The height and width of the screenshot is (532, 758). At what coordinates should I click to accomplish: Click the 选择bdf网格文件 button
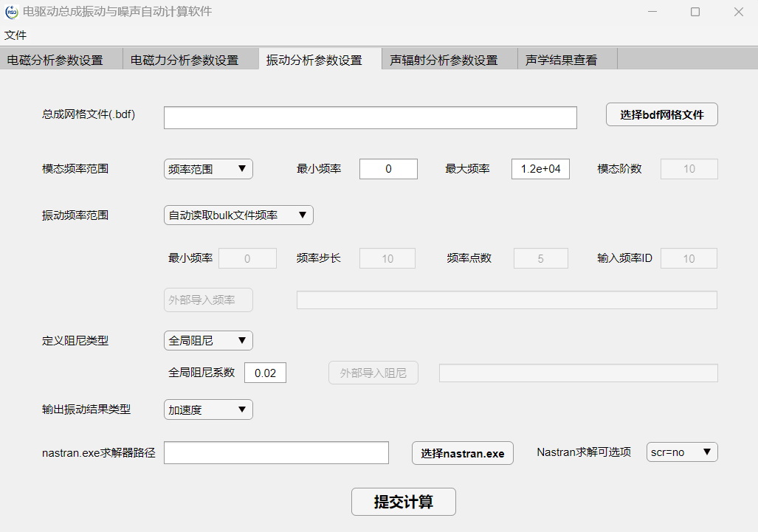661,114
